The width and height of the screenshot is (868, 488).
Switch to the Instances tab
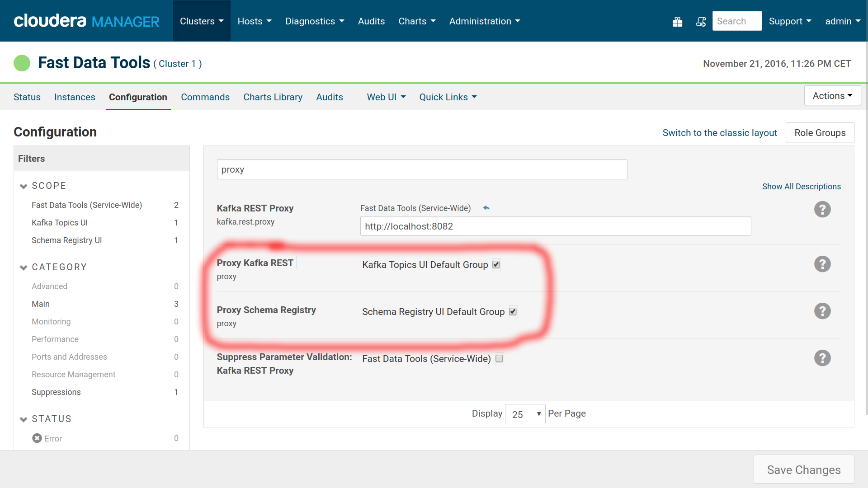pos(75,97)
